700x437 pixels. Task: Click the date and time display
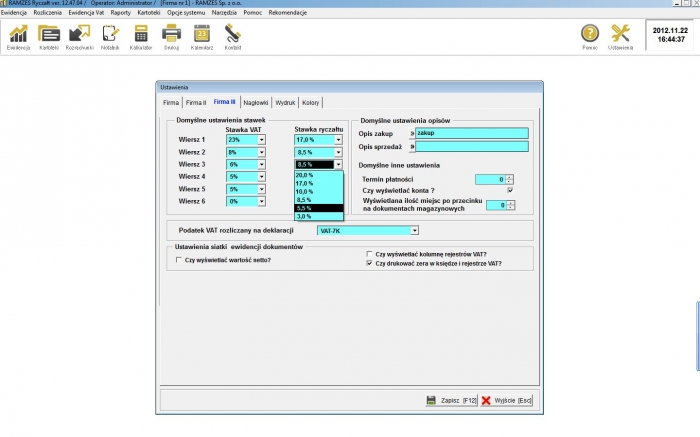tap(670, 35)
